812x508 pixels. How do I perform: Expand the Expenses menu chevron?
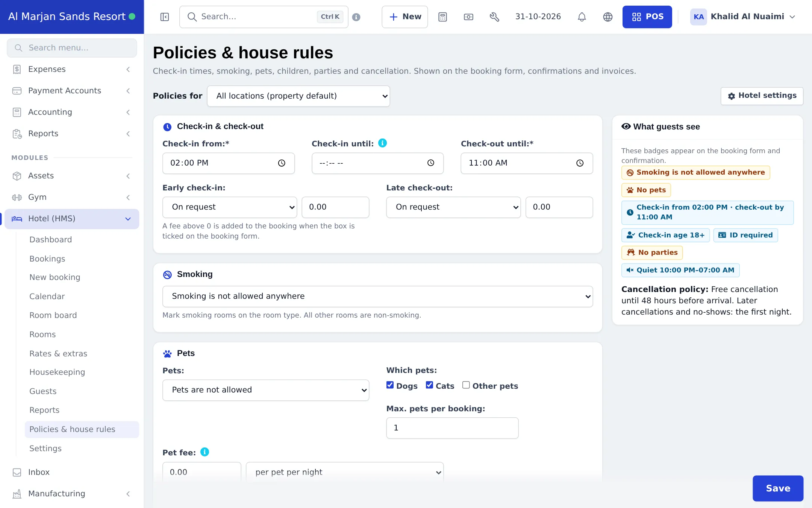click(128, 69)
